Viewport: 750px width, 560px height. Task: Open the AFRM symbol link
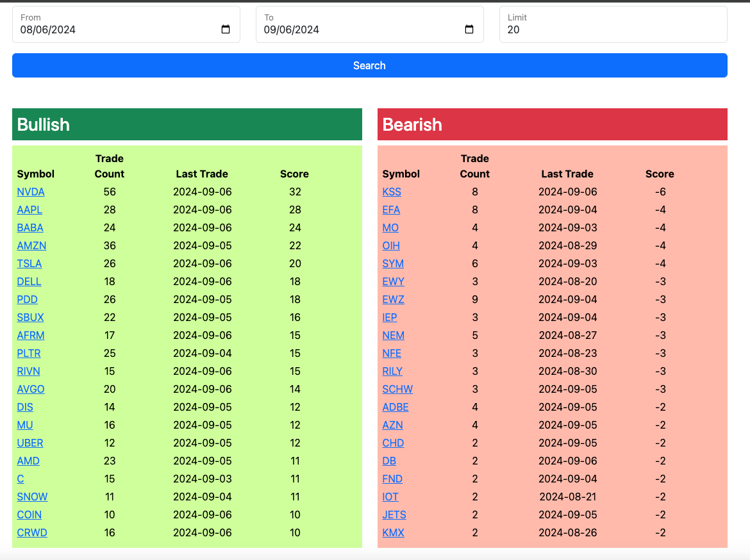pyautogui.click(x=31, y=335)
